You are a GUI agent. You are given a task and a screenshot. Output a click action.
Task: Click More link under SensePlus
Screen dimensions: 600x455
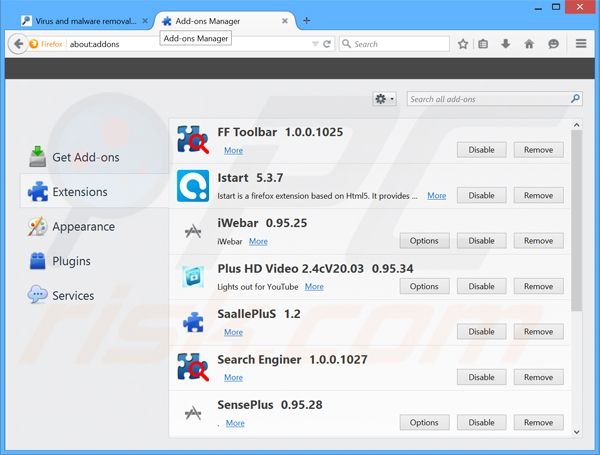coord(235,423)
